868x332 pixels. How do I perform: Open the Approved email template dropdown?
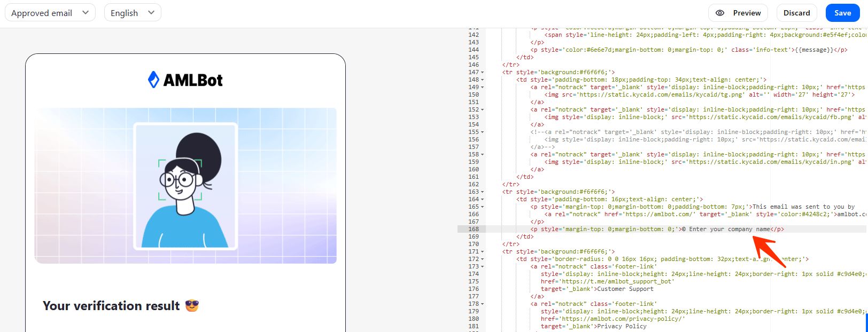point(50,13)
